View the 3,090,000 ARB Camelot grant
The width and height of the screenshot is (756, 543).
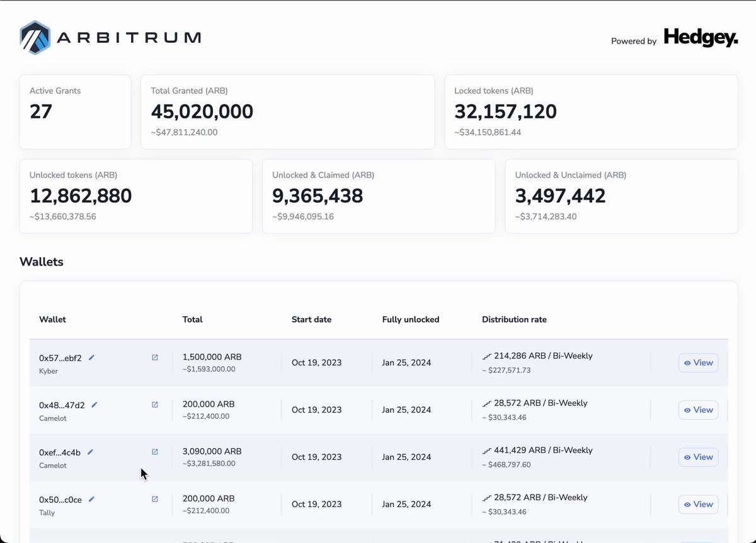698,457
